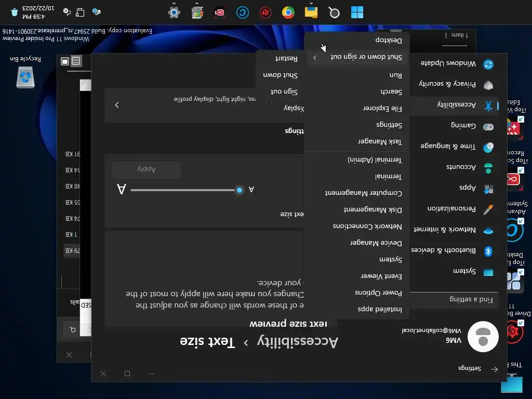Open File Explorer from the taskbar

(x=311, y=12)
